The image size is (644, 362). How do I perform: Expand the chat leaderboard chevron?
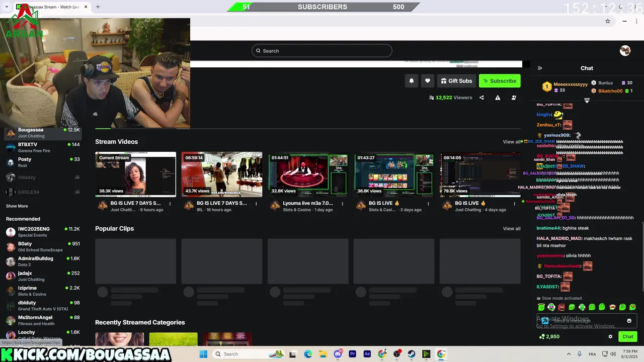587,101
